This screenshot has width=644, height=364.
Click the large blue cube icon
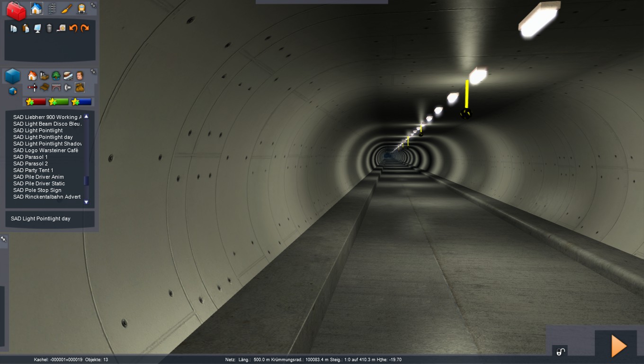13,76
